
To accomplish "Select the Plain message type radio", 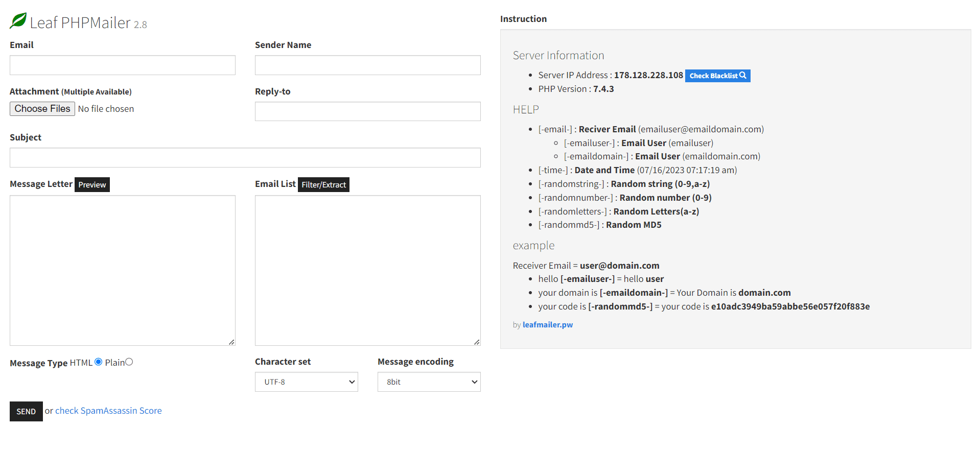I will 129,362.
